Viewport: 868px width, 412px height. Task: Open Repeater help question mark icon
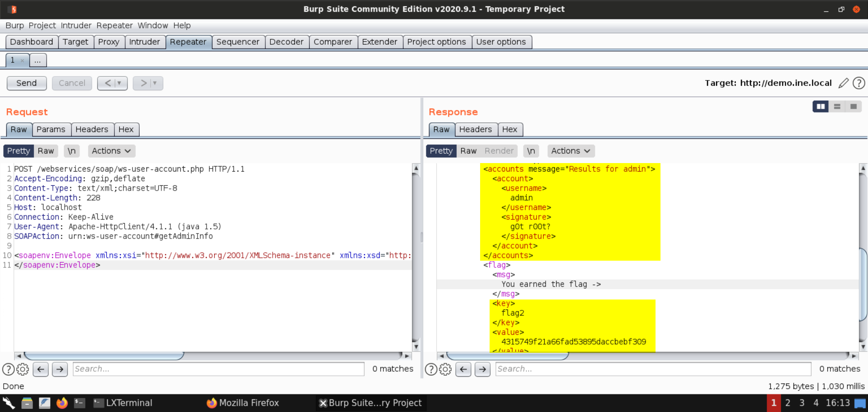coord(859,83)
